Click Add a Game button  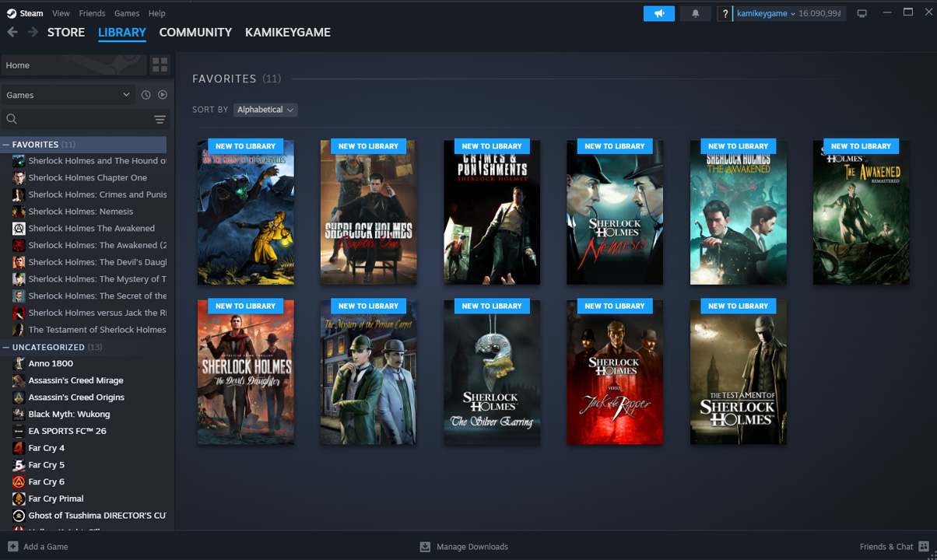(38, 547)
